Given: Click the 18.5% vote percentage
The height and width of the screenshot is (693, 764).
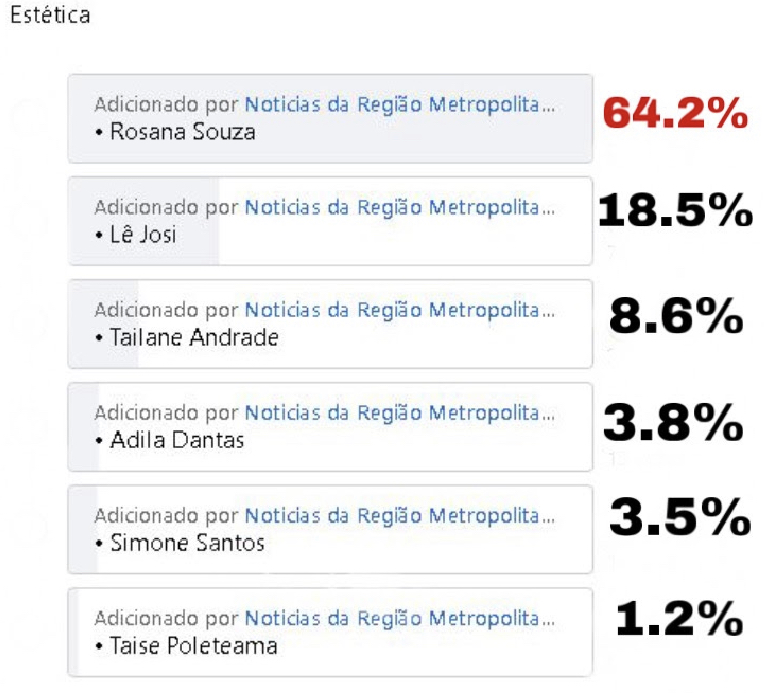Looking at the screenshot, I should pyautogui.click(x=675, y=211).
